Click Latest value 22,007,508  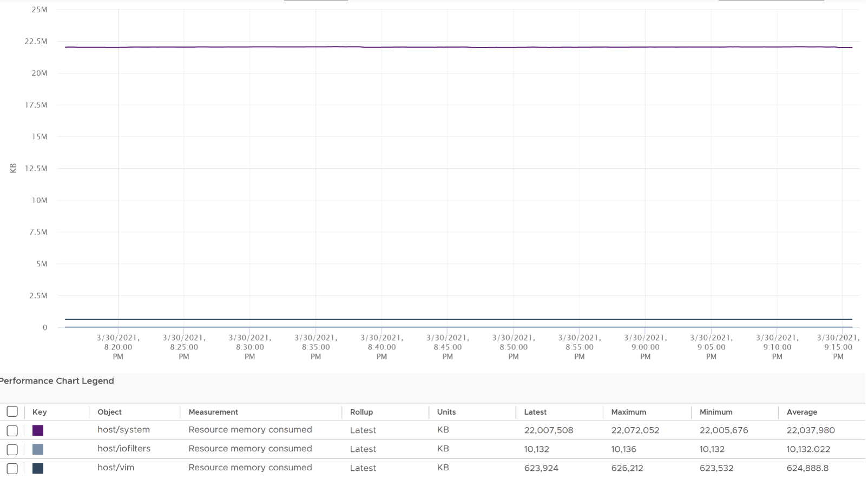549,430
